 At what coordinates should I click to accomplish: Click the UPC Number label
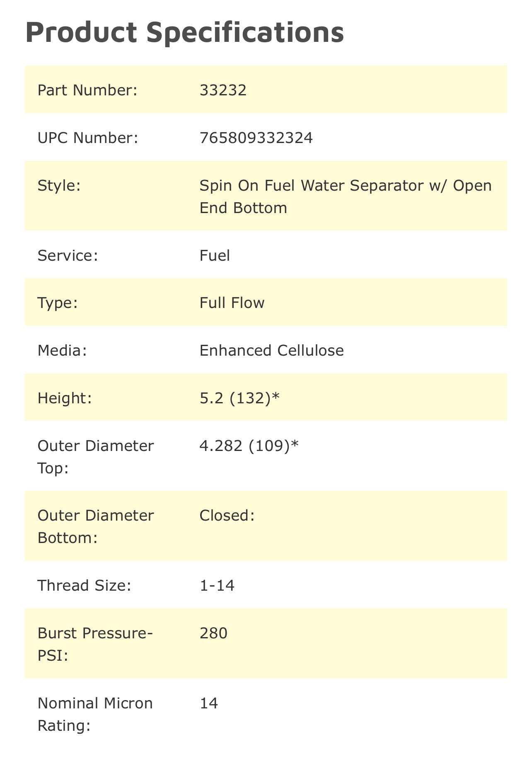pyautogui.click(x=87, y=138)
